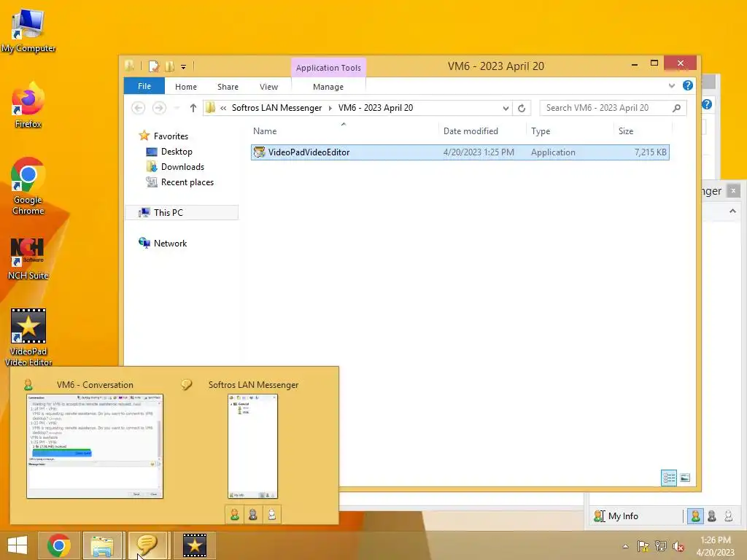This screenshot has height=560, width=747.
Task: Select Network in navigation pane
Action: click(x=163, y=244)
